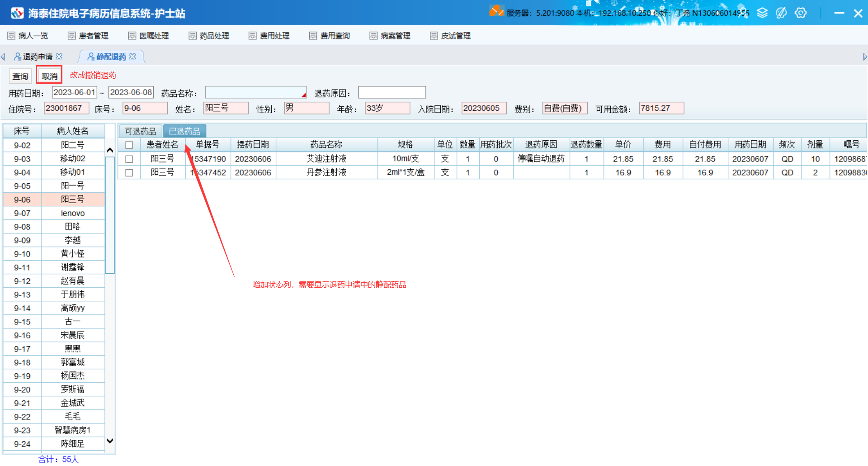
Task: Select the 已退药品 sub-tab
Action: [184, 131]
